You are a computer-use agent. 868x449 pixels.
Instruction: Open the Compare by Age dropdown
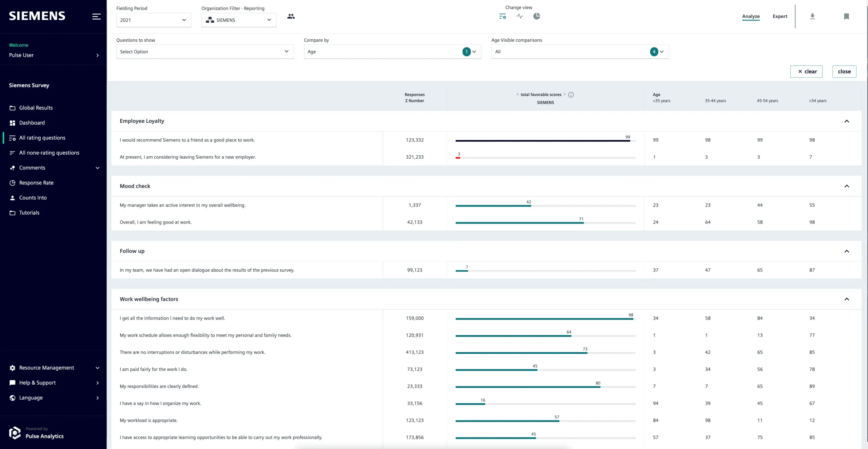pos(392,52)
